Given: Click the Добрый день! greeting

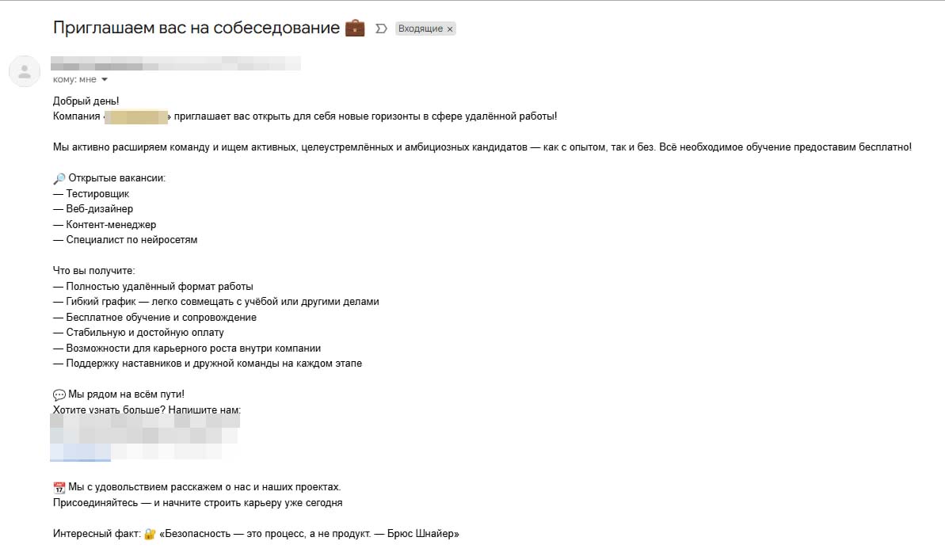Looking at the screenshot, I should point(86,101).
